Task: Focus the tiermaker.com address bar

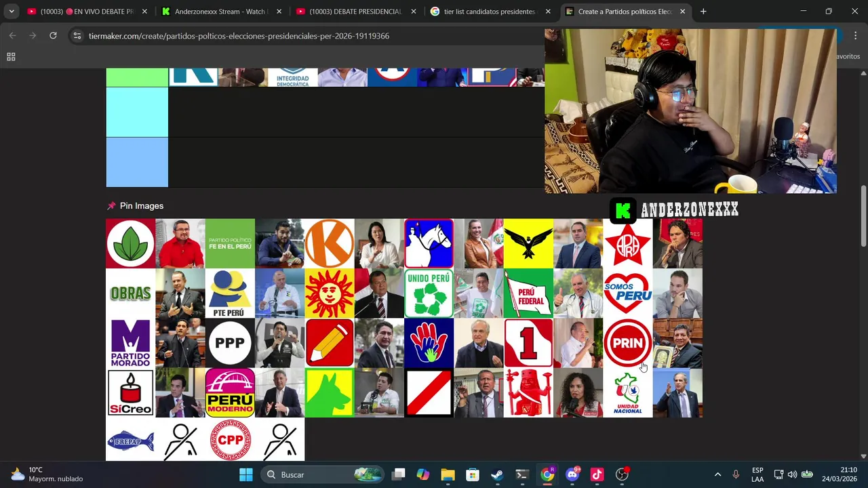Action: pos(239,36)
